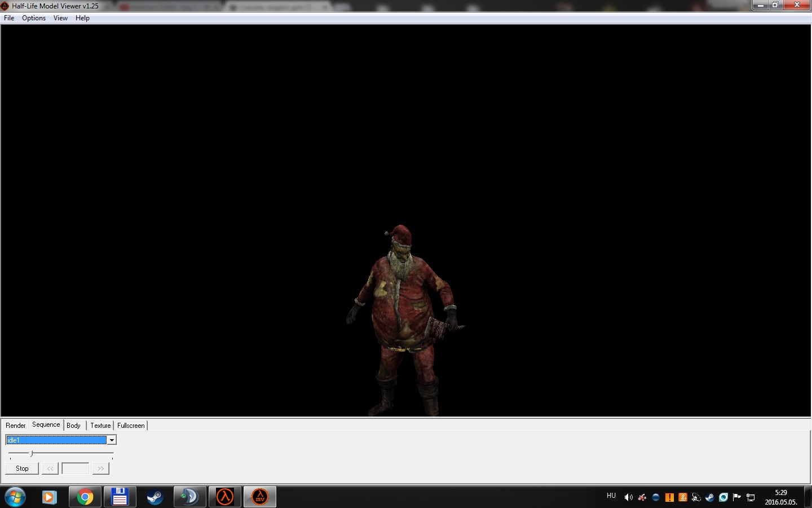The height and width of the screenshot is (508, 812).
Task: Open the Java update tray icon
Action: pyautogui.click(x=683, y=497)
